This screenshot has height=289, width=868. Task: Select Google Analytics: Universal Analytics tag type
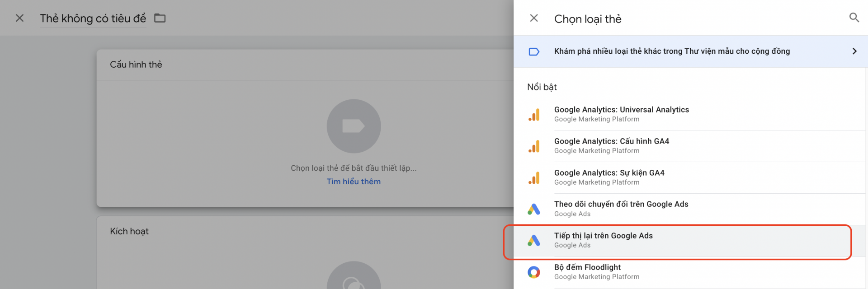691,115
